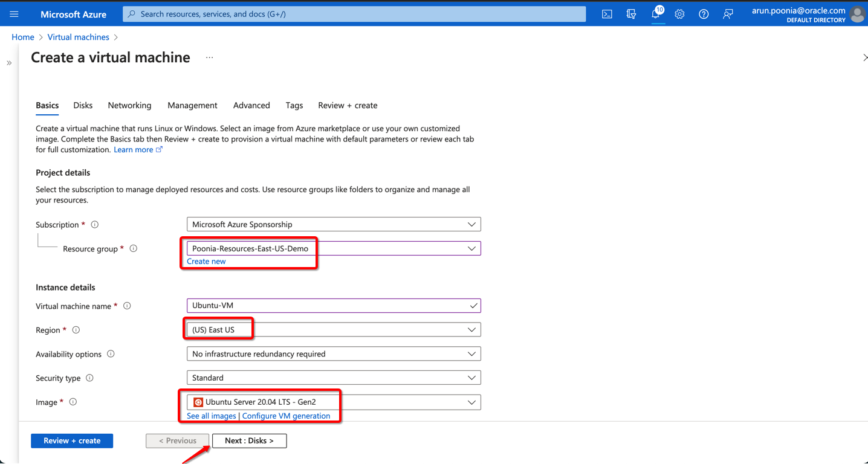Show the notifications bell panel

656,14
